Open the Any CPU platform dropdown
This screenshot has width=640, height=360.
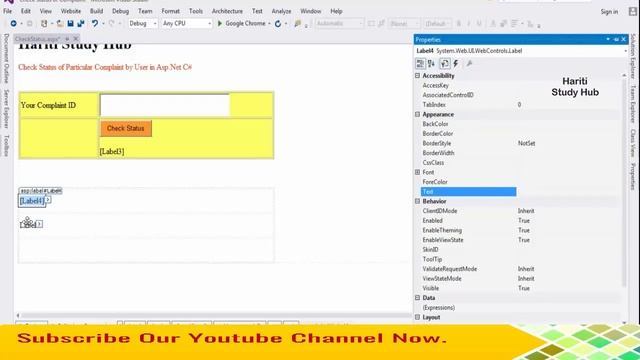pyautogui.click(x=187, y=24)
